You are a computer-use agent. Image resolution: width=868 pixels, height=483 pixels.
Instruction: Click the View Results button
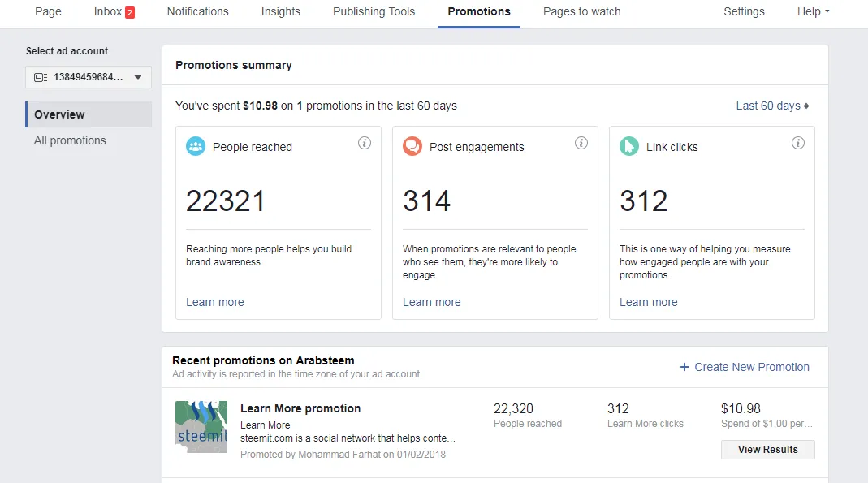(768, 450)
